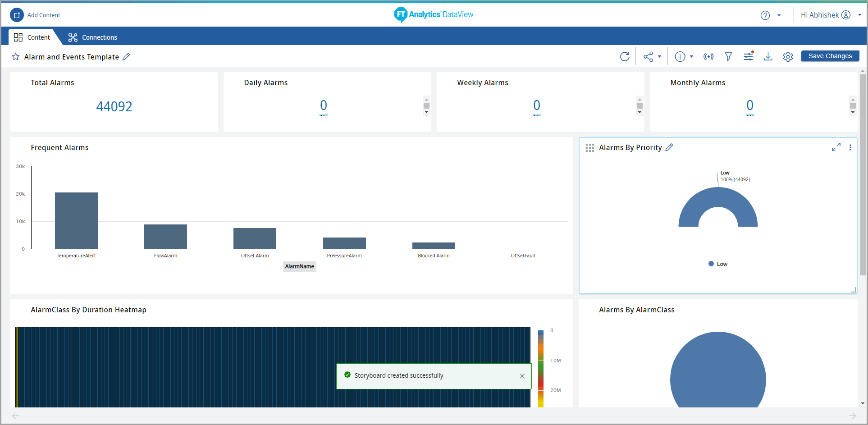Open the slider settings panel icon
Viewport: 868px width, 425px height.
point(748,56)
